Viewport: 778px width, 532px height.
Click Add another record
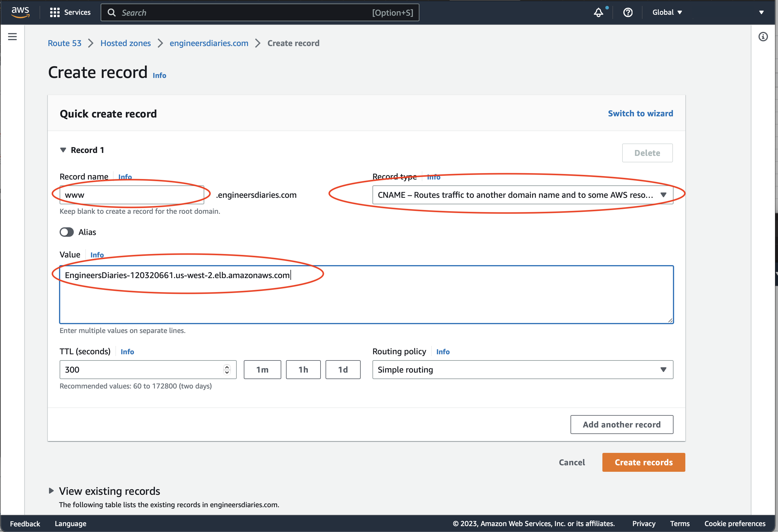[x=622, y=425]
